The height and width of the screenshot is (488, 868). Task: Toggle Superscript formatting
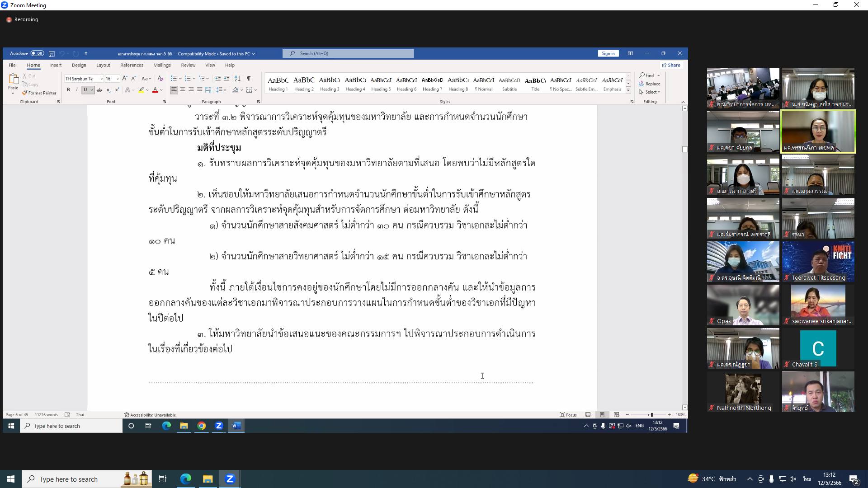(117, 90)
